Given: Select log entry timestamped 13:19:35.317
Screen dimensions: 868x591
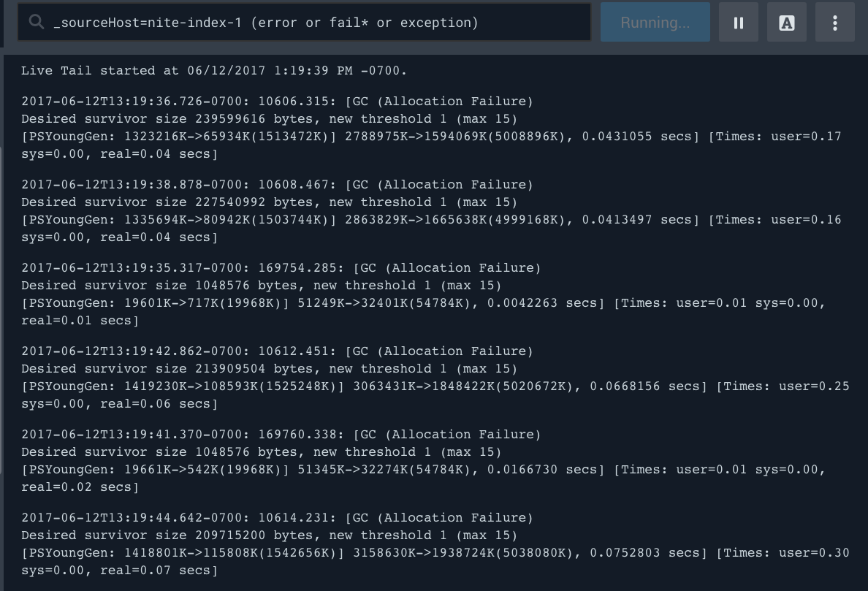Looking at the screenshot, I should coord(281,268).
